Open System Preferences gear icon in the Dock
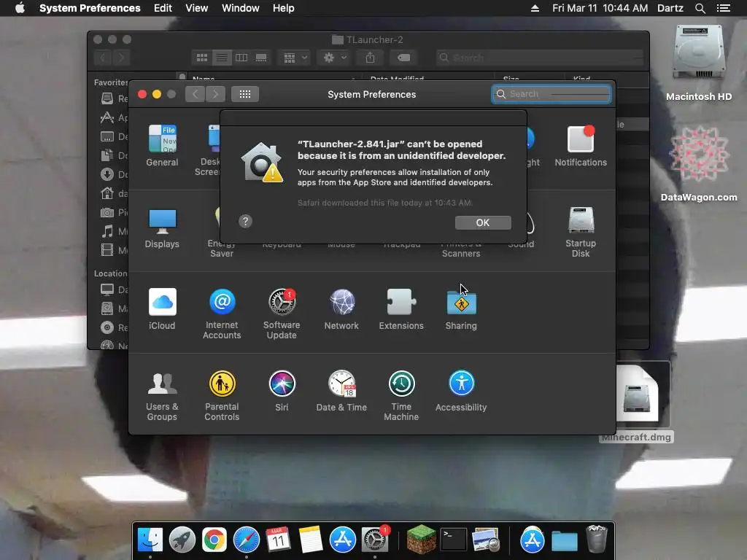Viewport: 747px width, 560px height. click(x=375, y=540)
